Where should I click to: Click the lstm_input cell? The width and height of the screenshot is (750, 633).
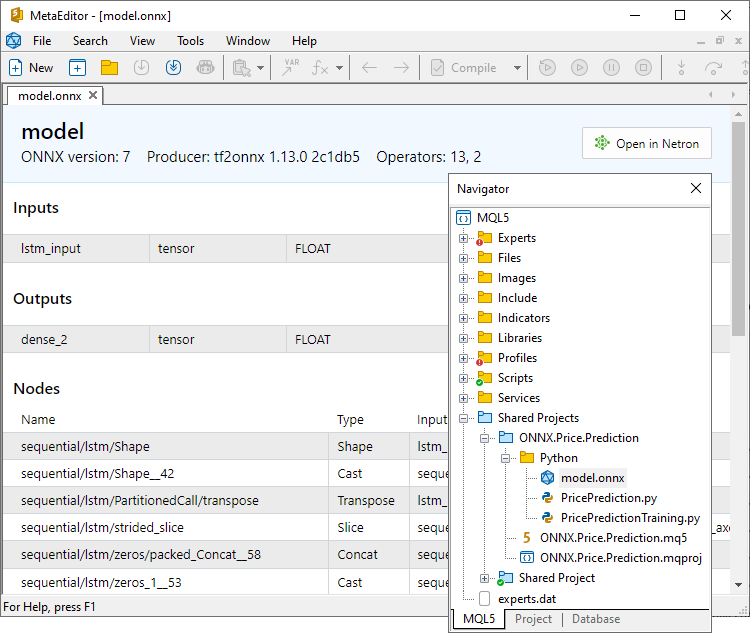tap(77, 249)
